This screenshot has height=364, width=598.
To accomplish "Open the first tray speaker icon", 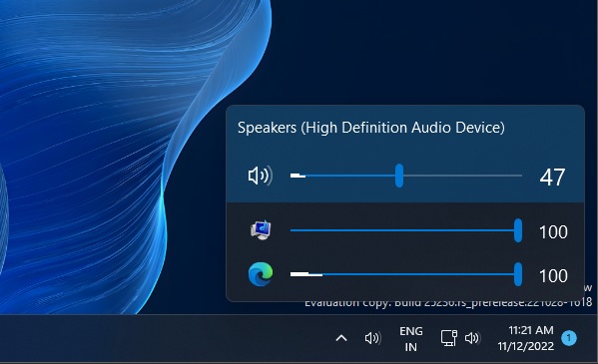I will (372, 338).
